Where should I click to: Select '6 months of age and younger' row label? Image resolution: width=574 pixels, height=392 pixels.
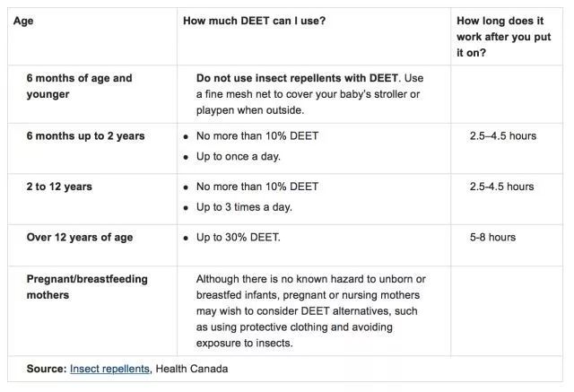point(79,86)
